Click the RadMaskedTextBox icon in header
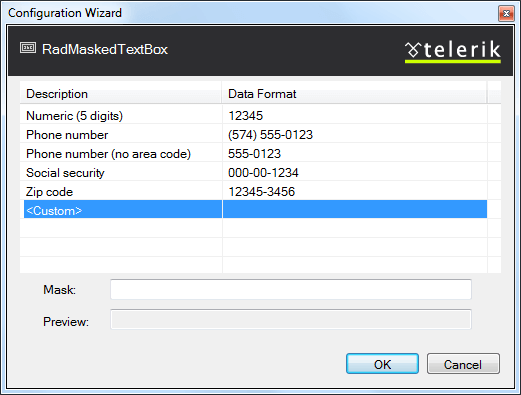Screen dimensions: 521x395 28,48
